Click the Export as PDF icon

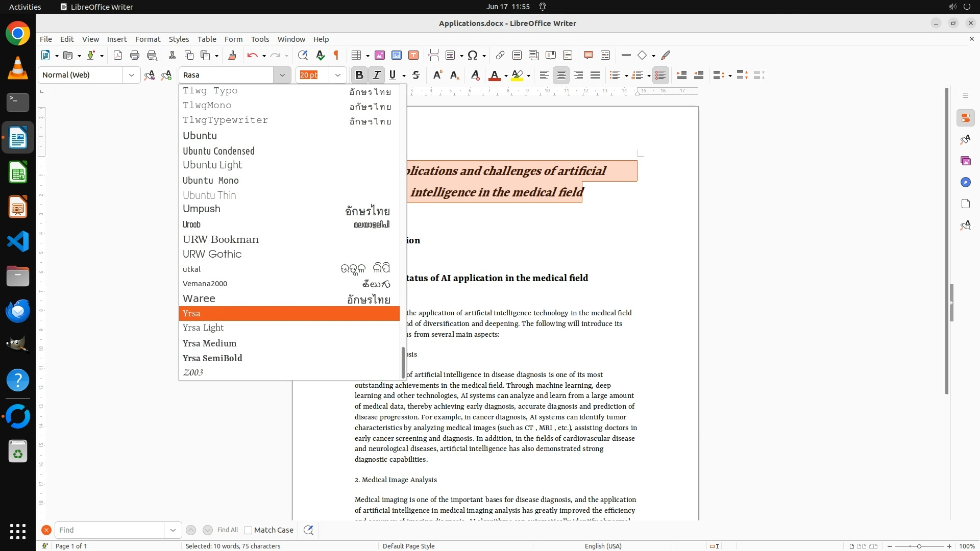(x=118, y=55)
